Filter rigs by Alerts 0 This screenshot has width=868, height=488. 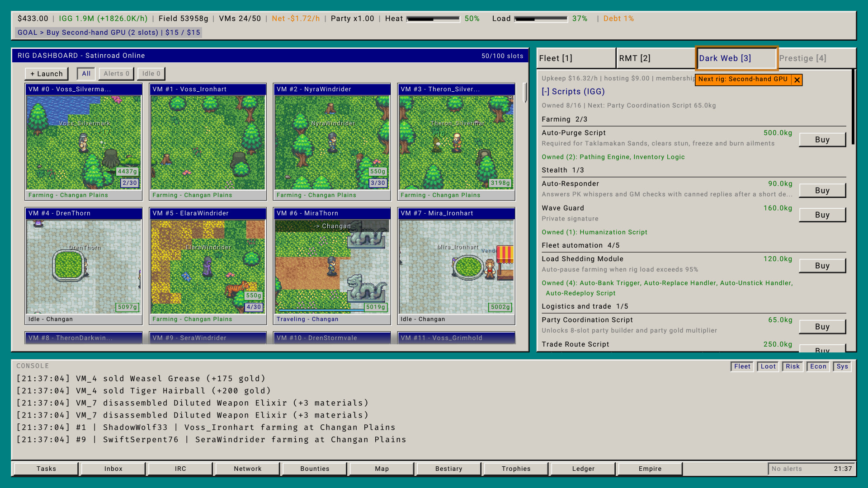[116, 74]
